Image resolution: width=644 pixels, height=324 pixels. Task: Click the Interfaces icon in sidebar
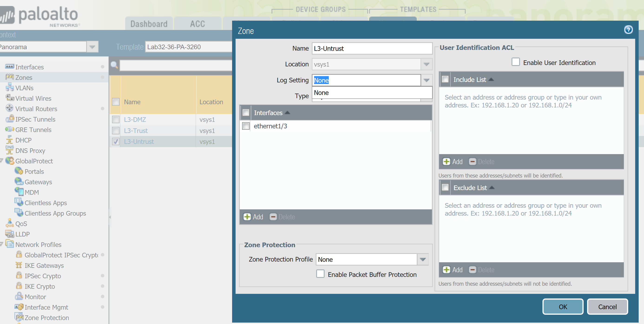(x=10, y=67)
